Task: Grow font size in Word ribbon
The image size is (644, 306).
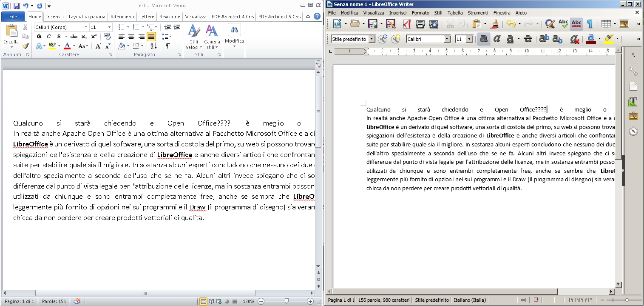Action: 98,46
